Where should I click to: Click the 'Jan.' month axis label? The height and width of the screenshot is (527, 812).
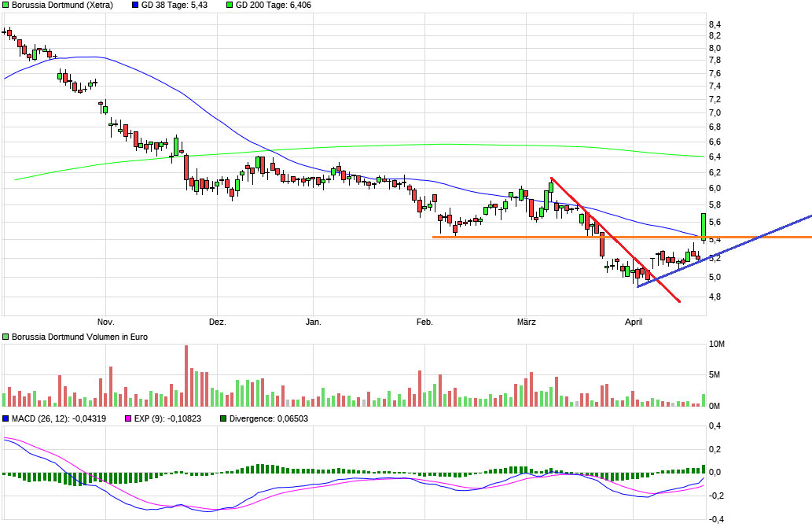(314, 322)
